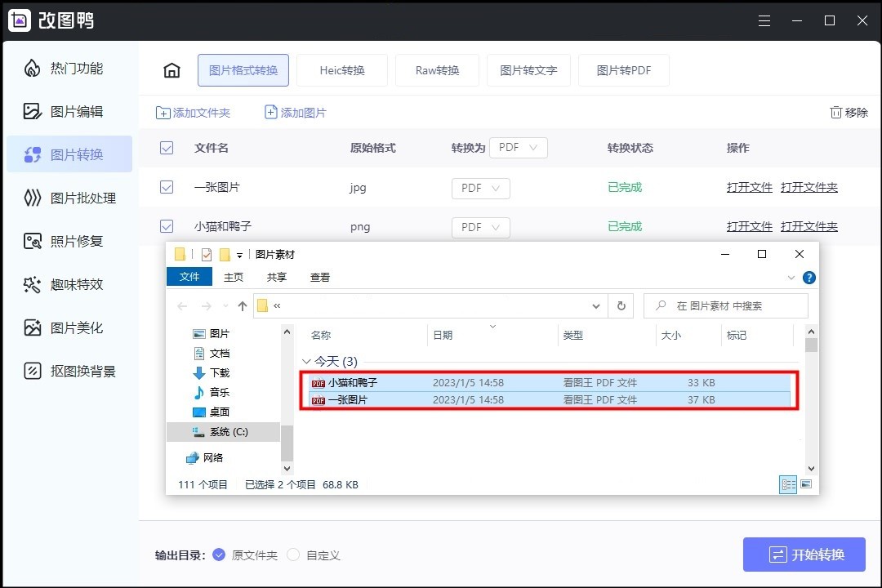Select the 图片美化 sidebar feature
The height and width of the screenshot is (588, 882).
69,327
